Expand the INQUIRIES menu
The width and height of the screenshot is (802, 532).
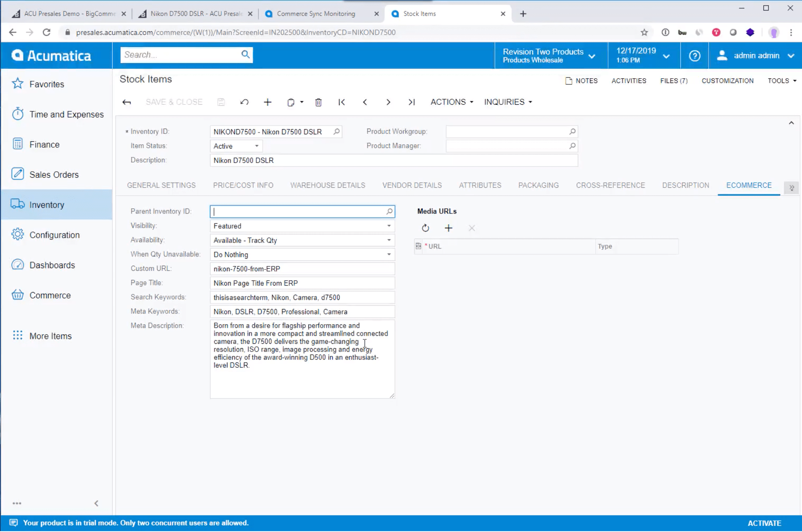click(508, 102)
